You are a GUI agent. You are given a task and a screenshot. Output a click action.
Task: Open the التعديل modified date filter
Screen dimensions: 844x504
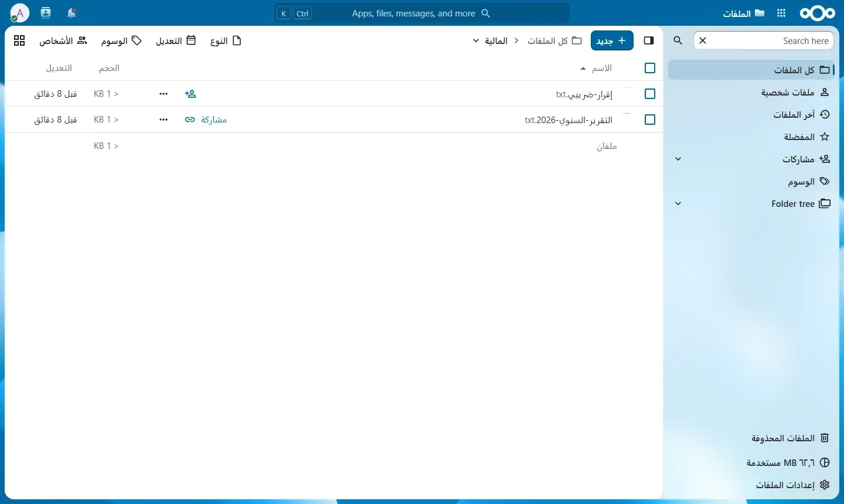coord(176,40)
